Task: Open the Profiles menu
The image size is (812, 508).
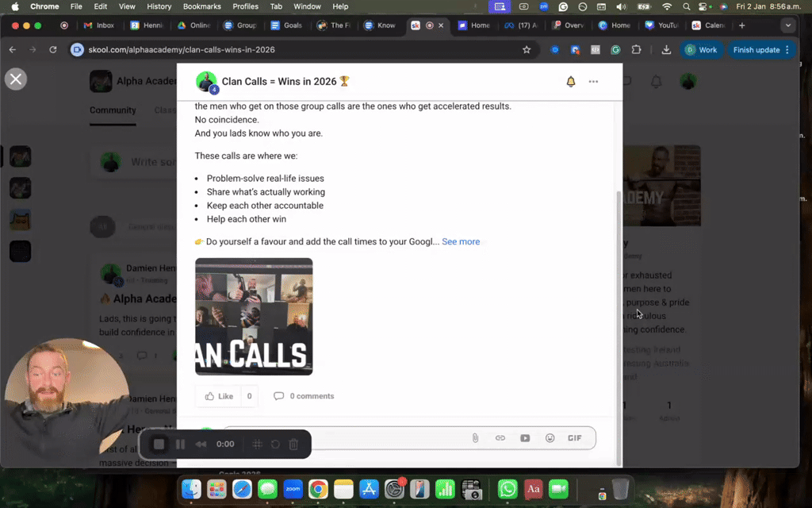Action: click(x=246, y=6)
